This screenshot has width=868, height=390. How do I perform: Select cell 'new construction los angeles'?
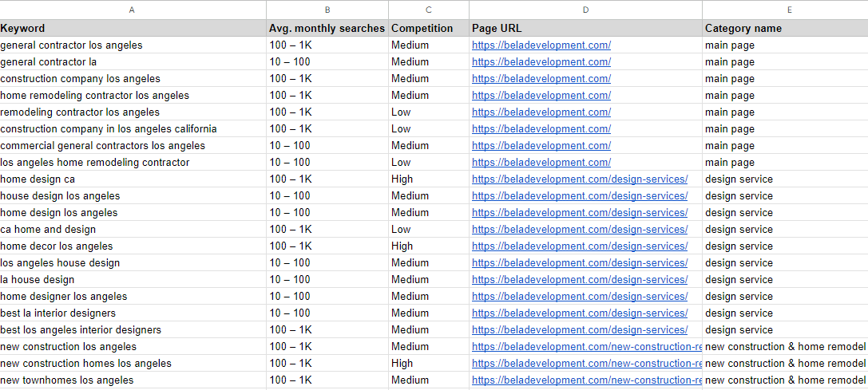point(133,347)
